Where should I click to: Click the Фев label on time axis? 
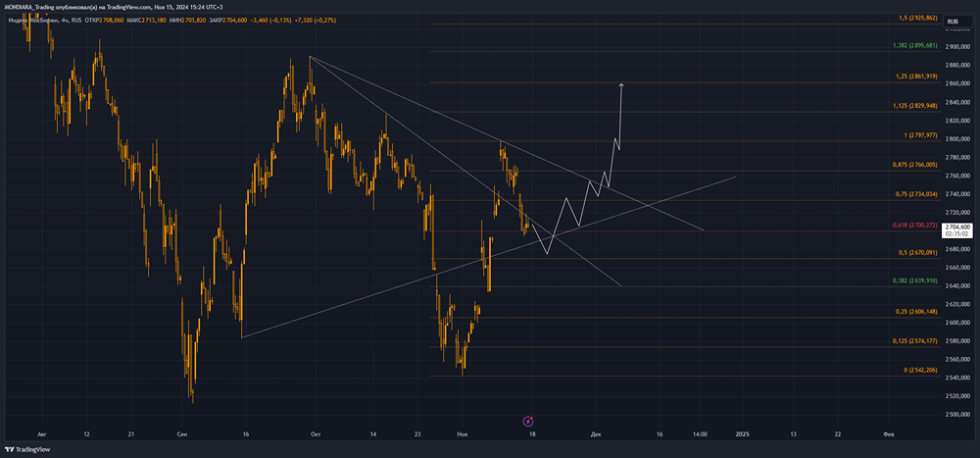coord(887,433)
